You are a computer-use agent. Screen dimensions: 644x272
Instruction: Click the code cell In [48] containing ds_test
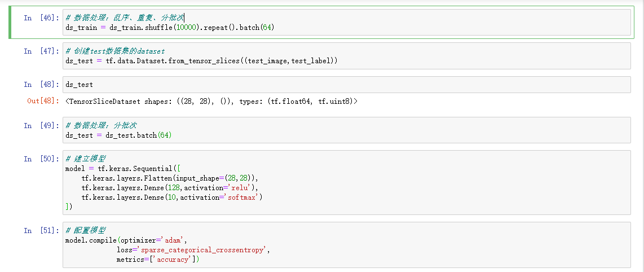coord(347,85)
